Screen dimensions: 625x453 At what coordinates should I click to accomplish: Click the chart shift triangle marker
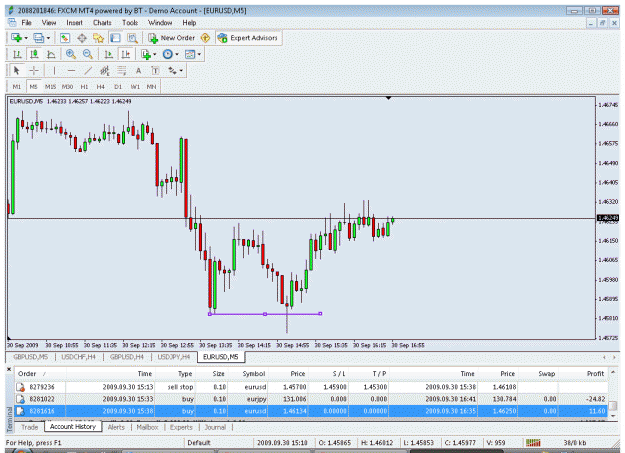pyautogui.click(x=388, y=98)
